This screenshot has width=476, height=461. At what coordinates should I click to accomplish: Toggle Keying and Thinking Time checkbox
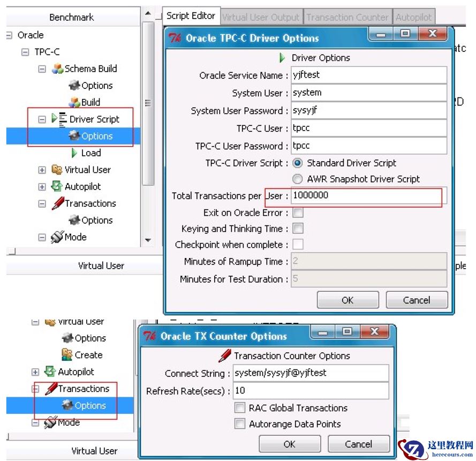coord(298,228)
